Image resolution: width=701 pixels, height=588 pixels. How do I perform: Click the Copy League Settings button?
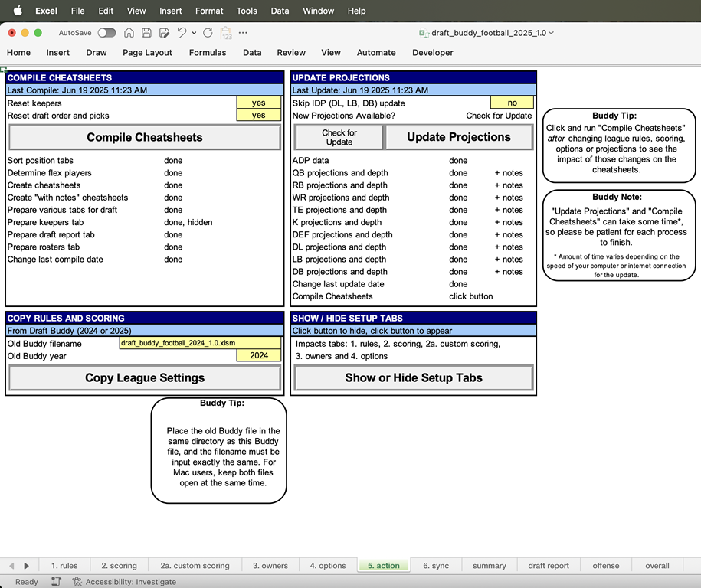tap(145, 377)
